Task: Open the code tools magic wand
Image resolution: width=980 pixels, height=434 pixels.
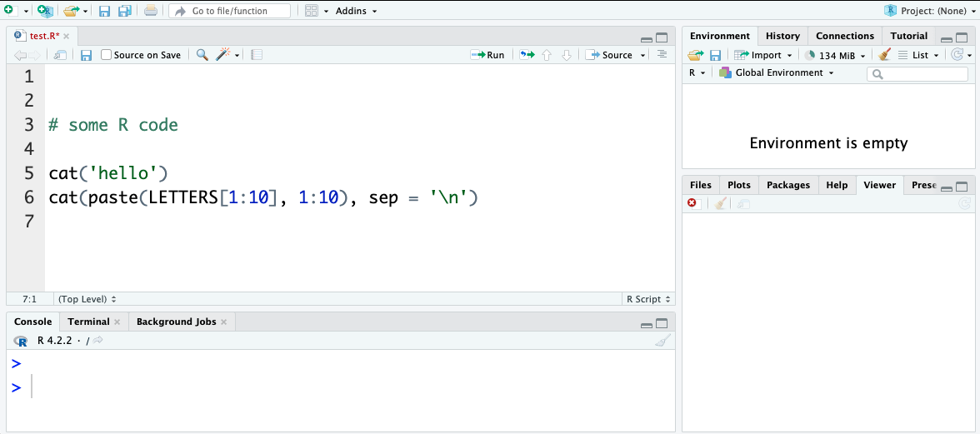Action: click(x=223, y=55)
